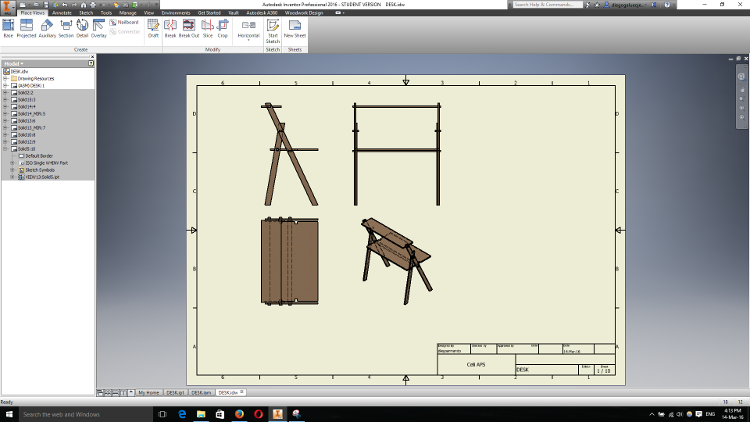
Task: Expand the ISO Single WHDW Part node
Action: [13, 163]
